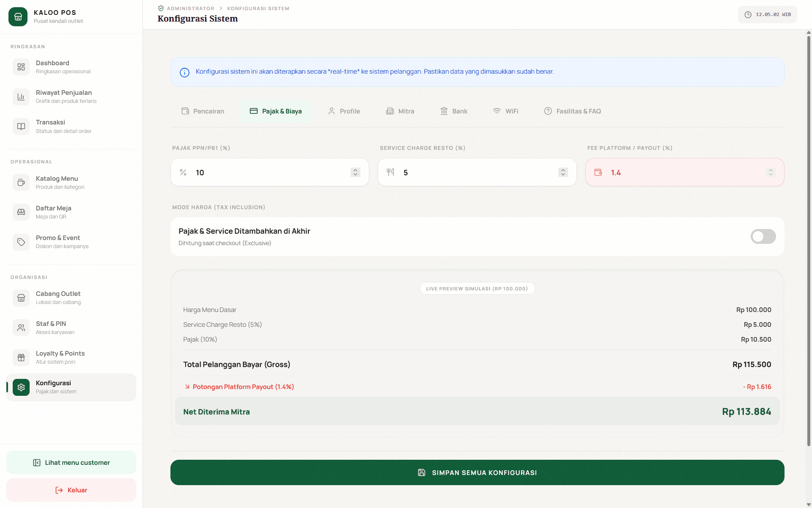
Task: Click the Service Charge Resto stepper arrows
Action: [x=563, y=172]
